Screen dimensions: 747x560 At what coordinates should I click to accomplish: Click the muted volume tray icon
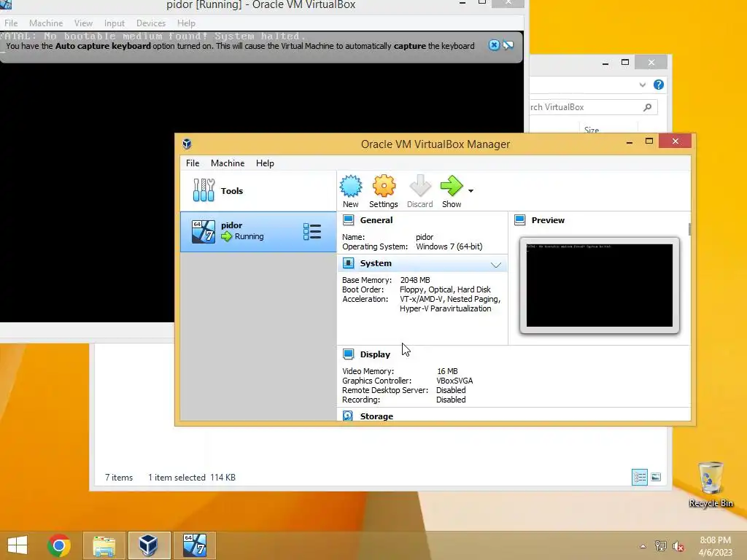[678, 546]
